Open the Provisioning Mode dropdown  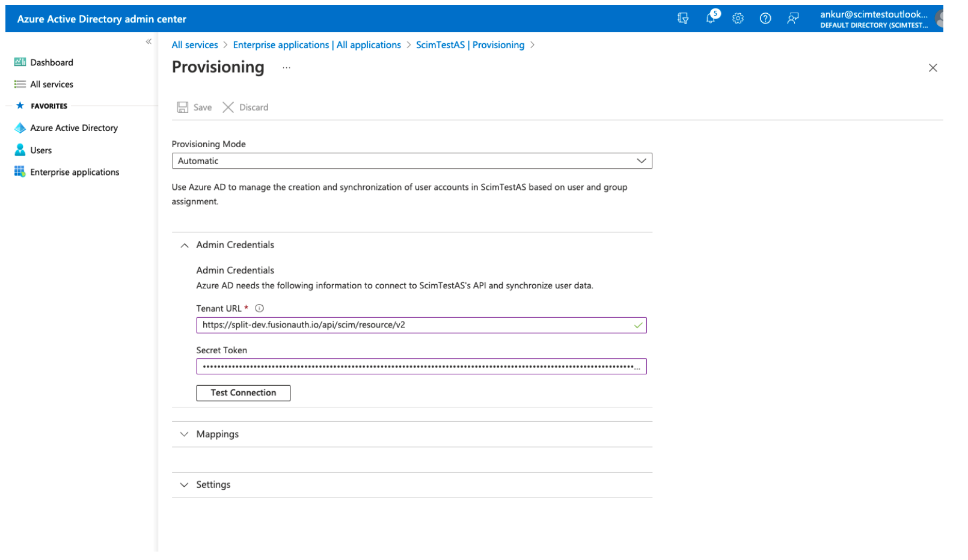pos(411,161)
